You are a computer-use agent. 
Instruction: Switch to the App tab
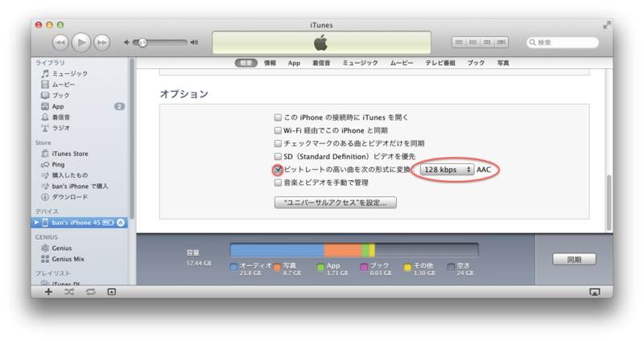pyautogui.click(x=294, y=63)
